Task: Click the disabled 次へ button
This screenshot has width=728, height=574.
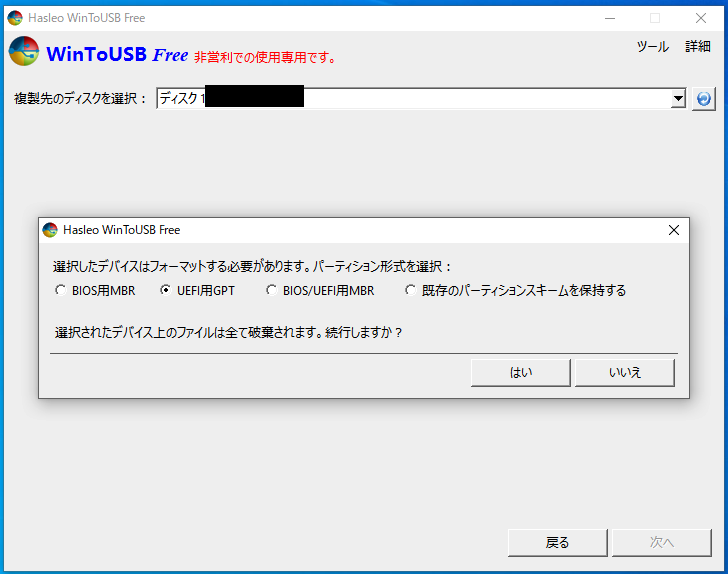Action: click(x=662, y=542)
